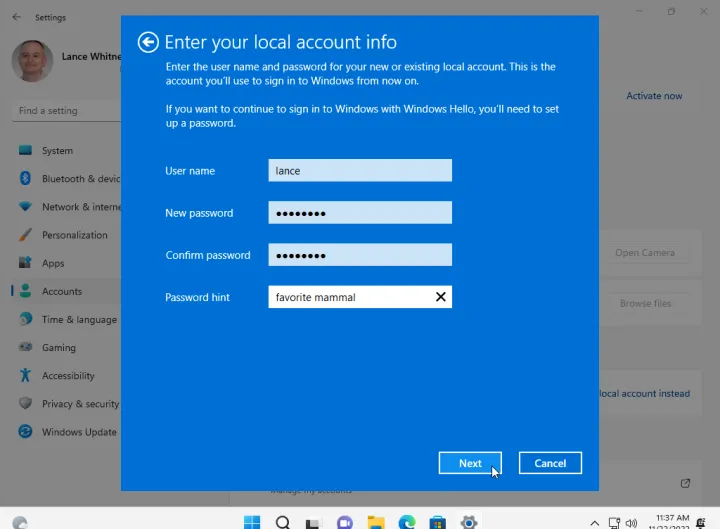Select the Confirm password field
720x529 pixels.
[360, 255]
